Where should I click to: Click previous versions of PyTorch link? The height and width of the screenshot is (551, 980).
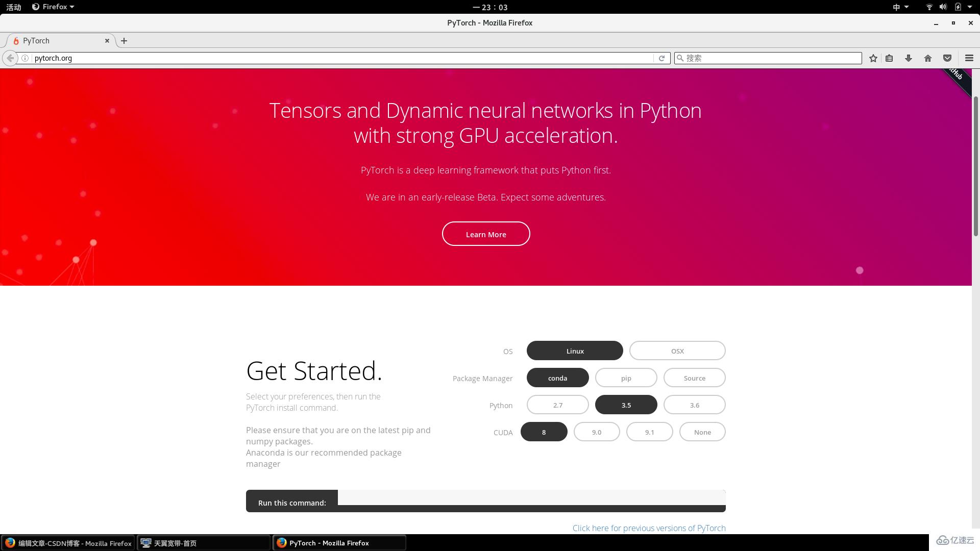click(x=649, y=528)
